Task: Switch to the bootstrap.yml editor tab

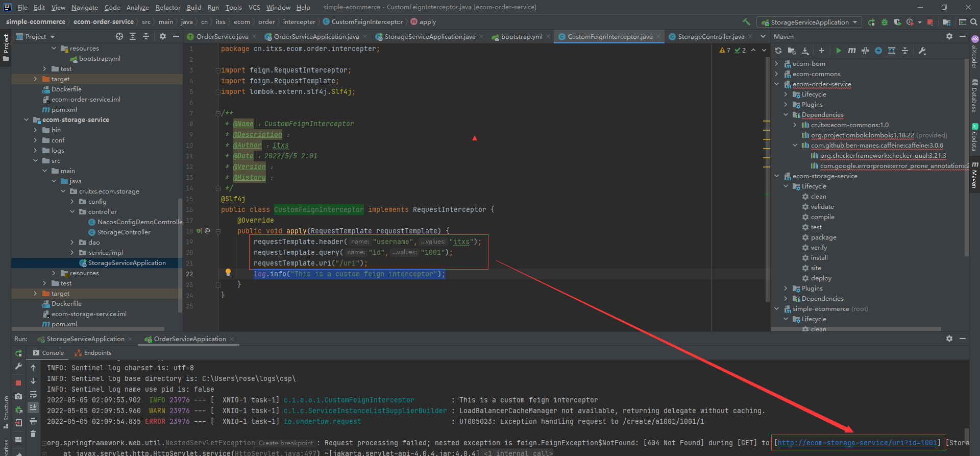Action: tap(521, 36)
